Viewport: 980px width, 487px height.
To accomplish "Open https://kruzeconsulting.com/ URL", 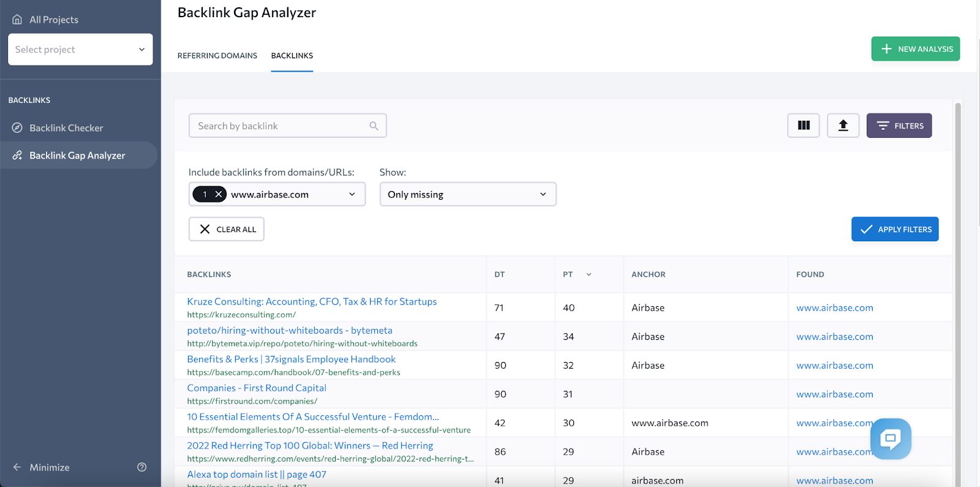I will click(241, 315).
